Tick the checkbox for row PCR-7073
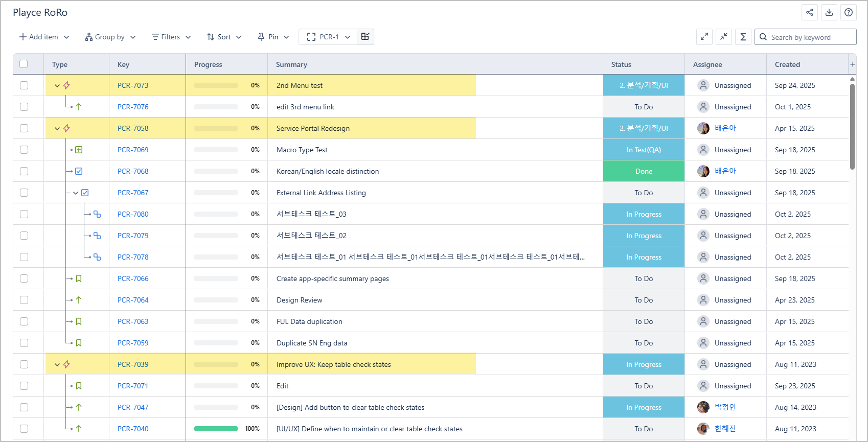The image size is (868, 442). tap(24, 85)
